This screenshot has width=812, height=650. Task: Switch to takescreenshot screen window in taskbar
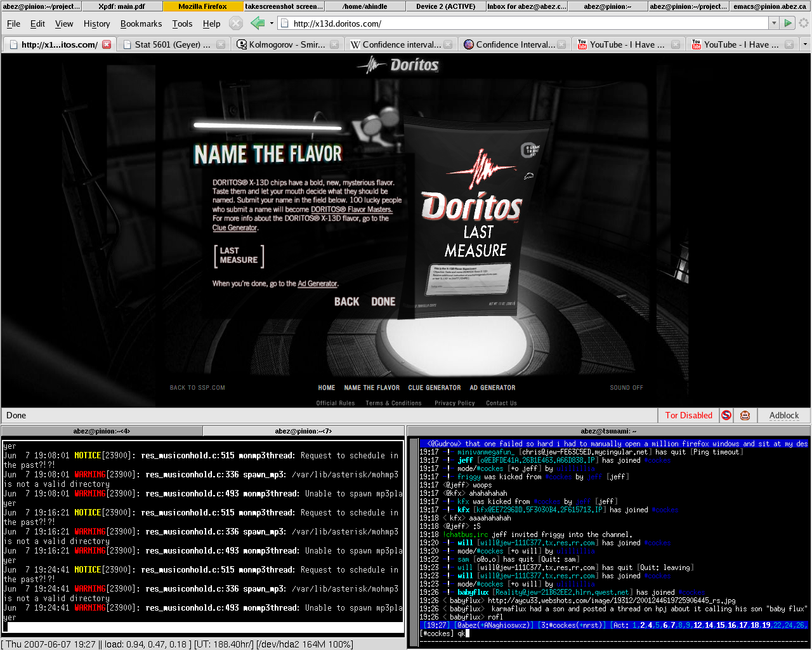click(x=284, y=6)
